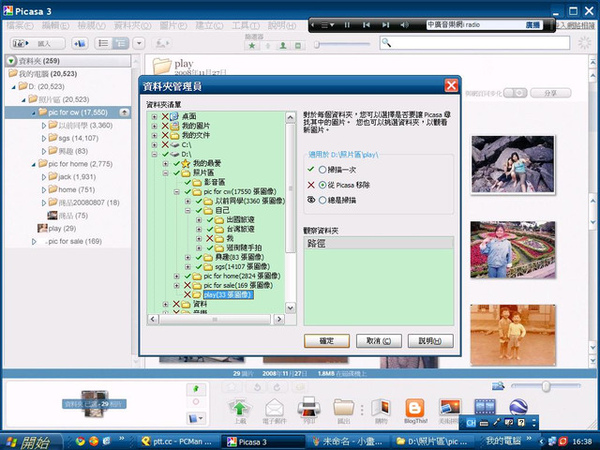600x450 pixels.
Task: Open the 資料夾(O) menu
Action: [132, 26]
